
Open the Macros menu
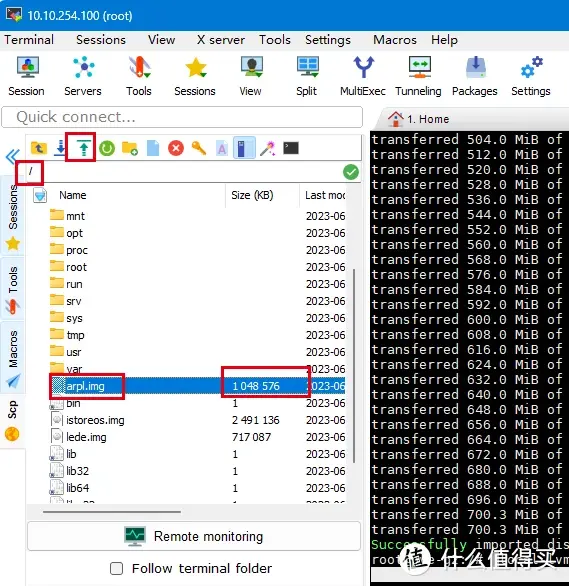click(395, 40)
